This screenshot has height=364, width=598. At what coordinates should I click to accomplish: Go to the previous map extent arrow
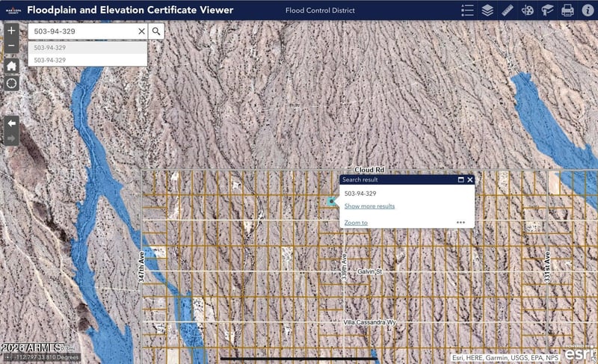coord(11,123)
